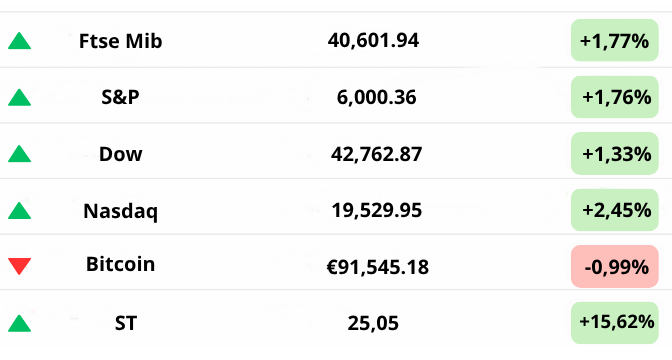
Task: Click the Bitcoin price €91,545.18
Action: click(x=377, y=267)
